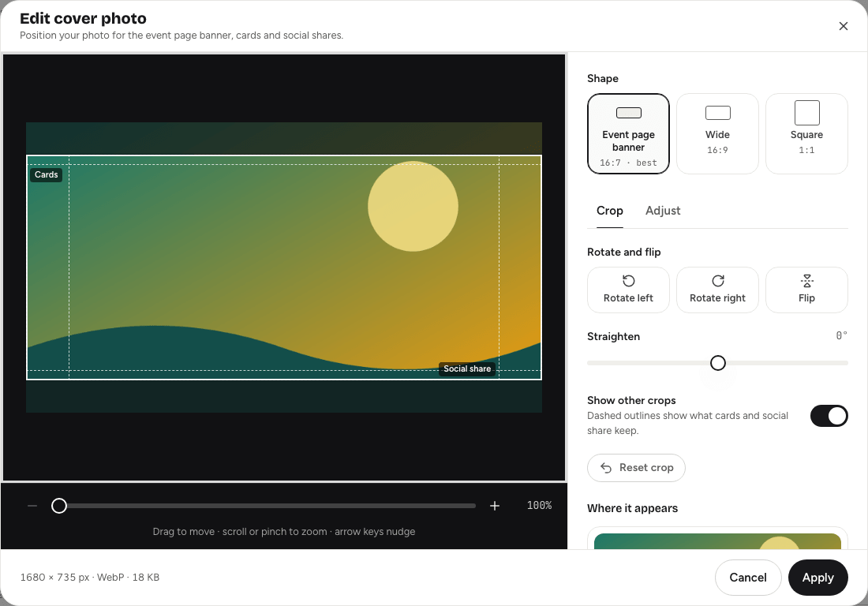The width and height of the screenshot is (868, 606).
Task: Click the Shape section heading
Action: coord(603,79)
